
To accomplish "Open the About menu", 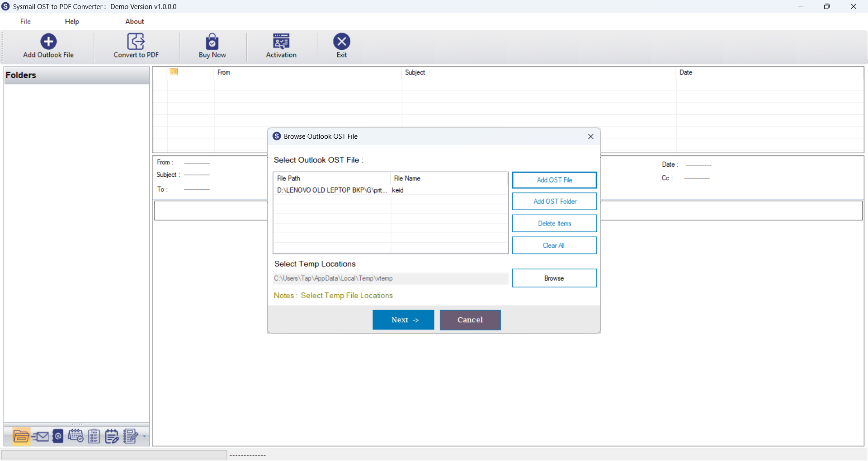I will (135, 21).
